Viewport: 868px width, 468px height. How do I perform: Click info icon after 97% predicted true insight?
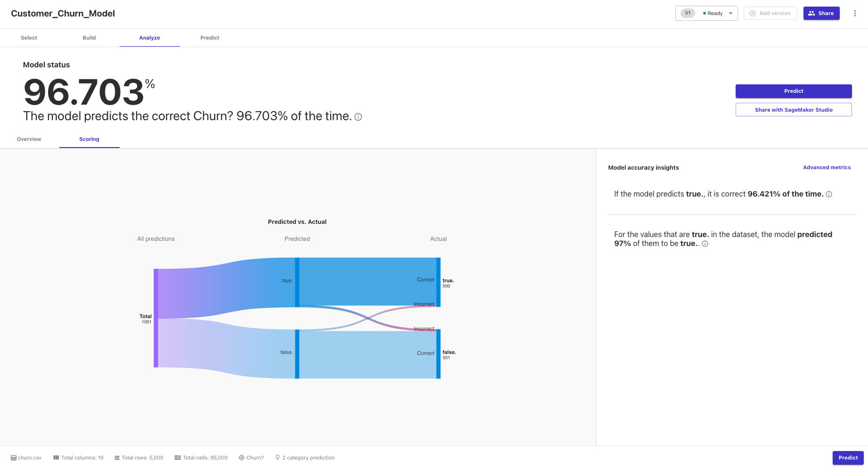pyautogui.click(x=705, y=244)
